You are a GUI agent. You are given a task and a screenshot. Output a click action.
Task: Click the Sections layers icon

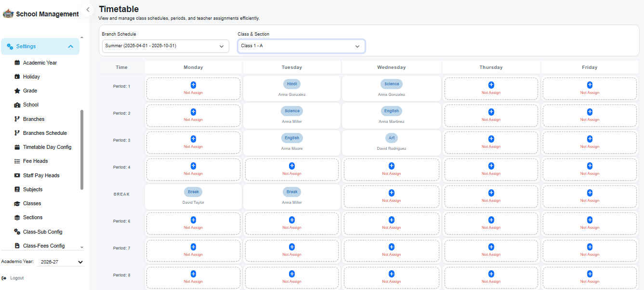(17, 217)
